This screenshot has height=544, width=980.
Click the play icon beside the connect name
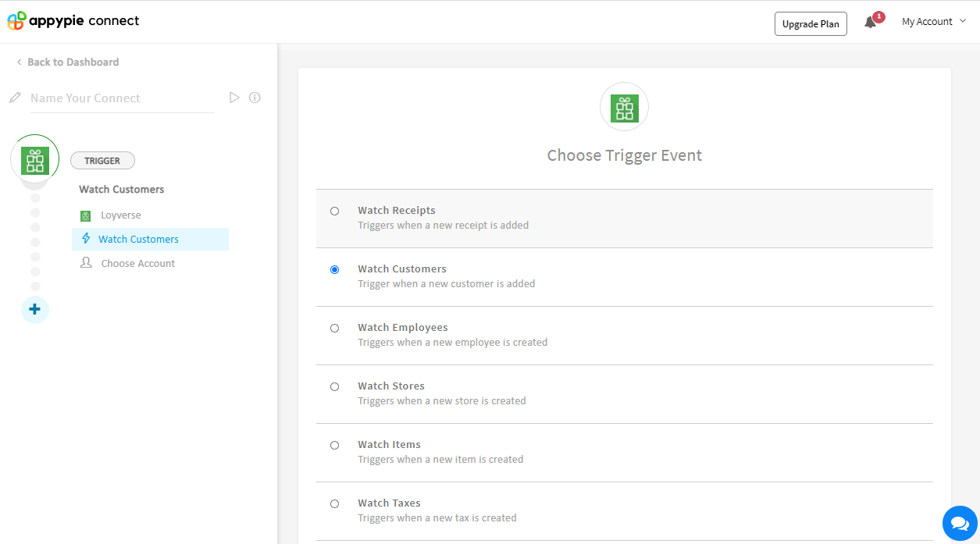pyautogui.click(x=233, y=98)
